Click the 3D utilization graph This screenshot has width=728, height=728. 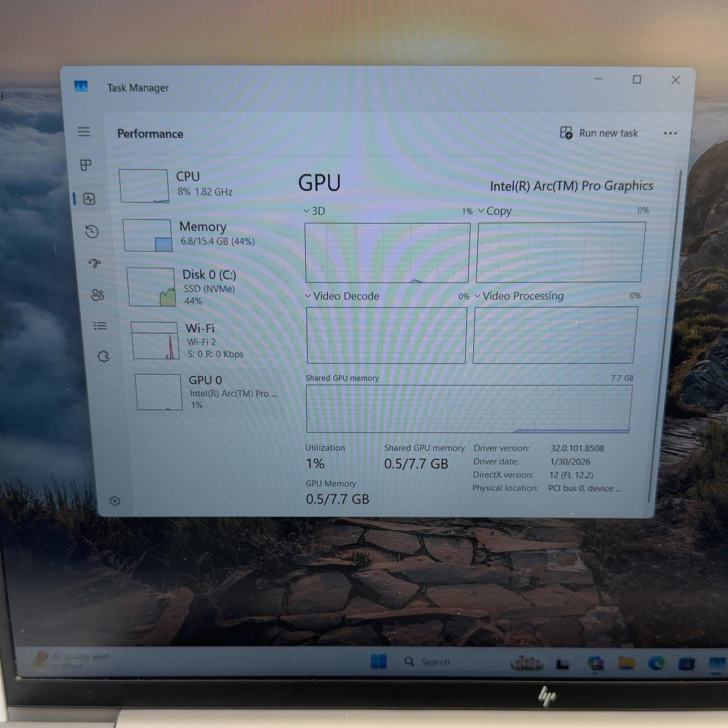[387, 252]
